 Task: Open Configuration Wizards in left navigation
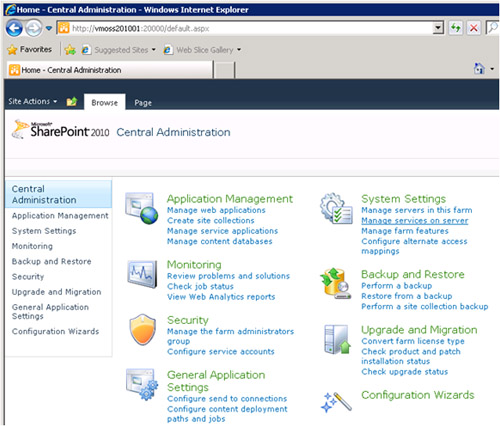point(55,331)
